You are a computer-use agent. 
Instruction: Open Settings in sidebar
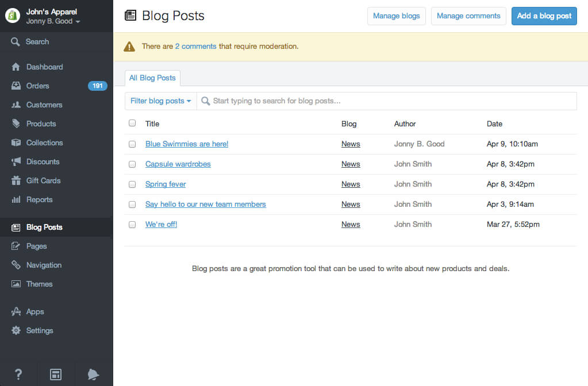tap(40, 330)
